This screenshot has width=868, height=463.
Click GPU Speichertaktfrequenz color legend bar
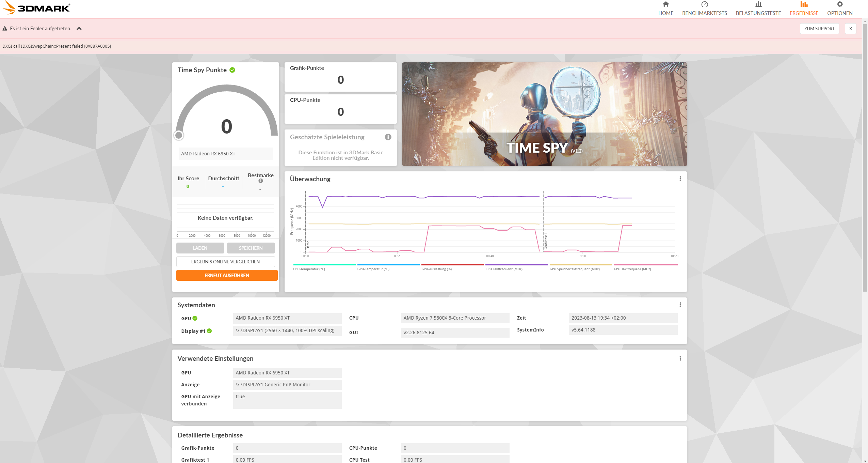[x=580, y=264]
